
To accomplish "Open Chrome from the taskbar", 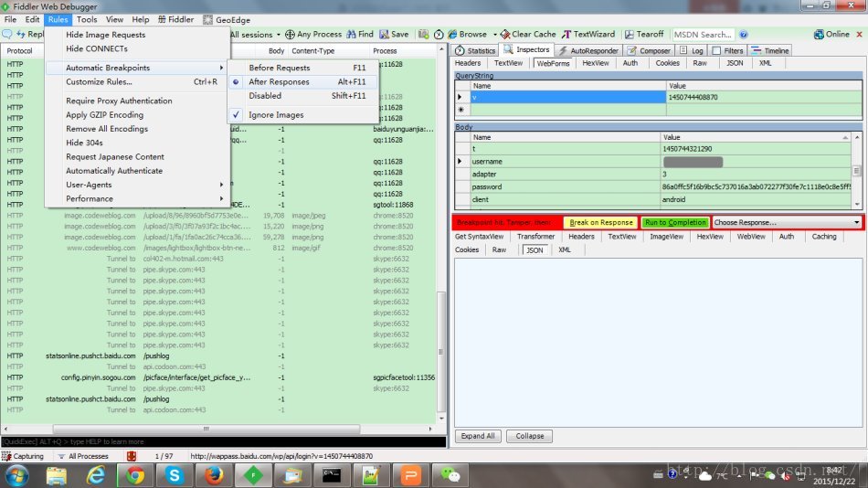I will pos(134,475).
